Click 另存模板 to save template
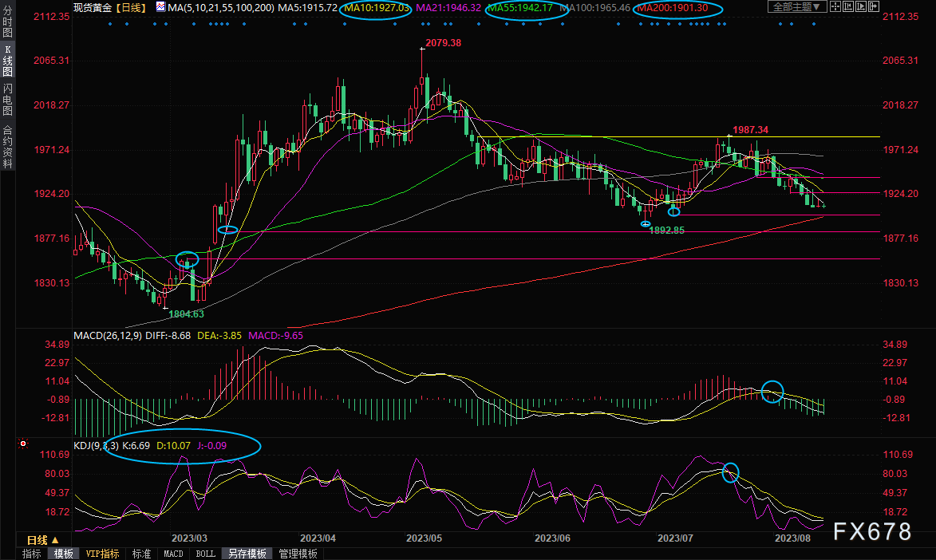The height and width of the screenshot is (560, 936). click(247, 554)
